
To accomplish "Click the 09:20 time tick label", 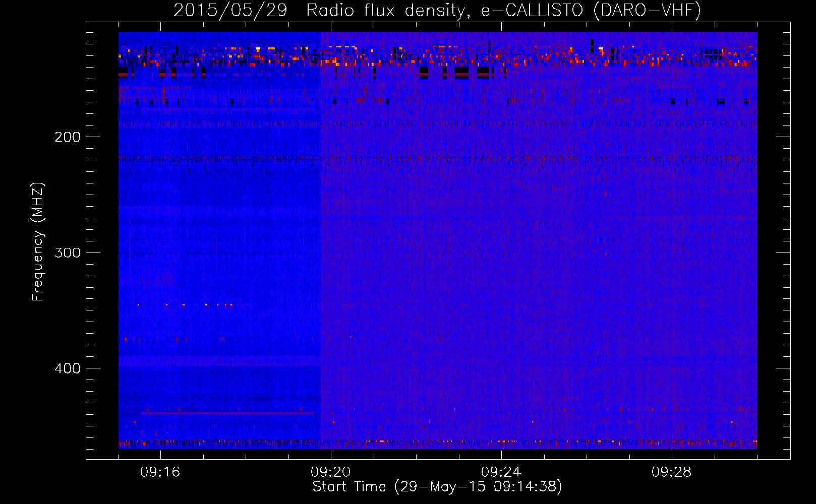I will 331,472.
